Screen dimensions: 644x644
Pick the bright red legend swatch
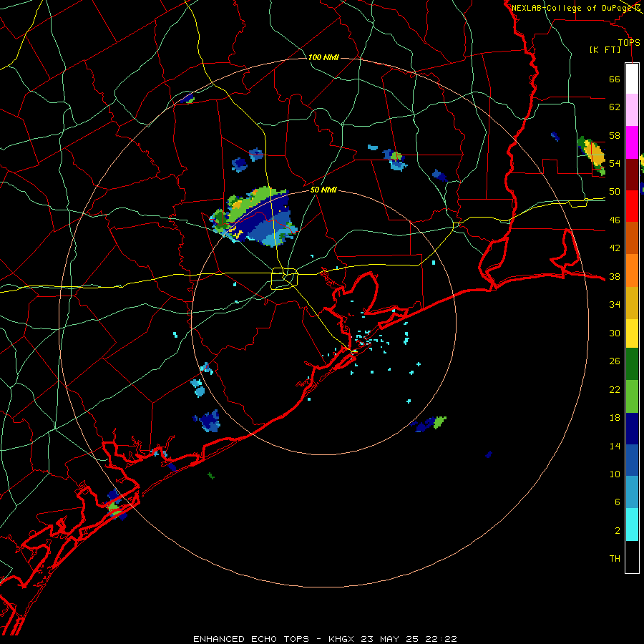tap(632, 206)
